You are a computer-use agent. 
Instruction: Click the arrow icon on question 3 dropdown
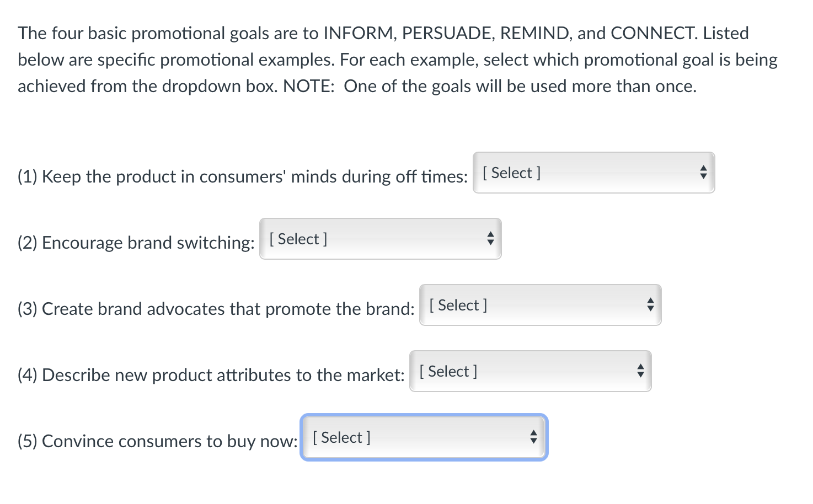(650, 305)
